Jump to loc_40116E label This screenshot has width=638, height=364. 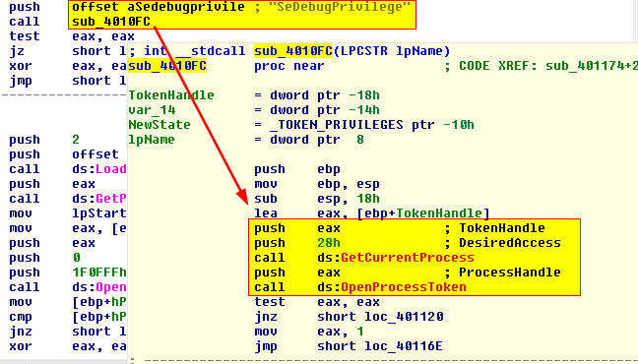point(404,346)
